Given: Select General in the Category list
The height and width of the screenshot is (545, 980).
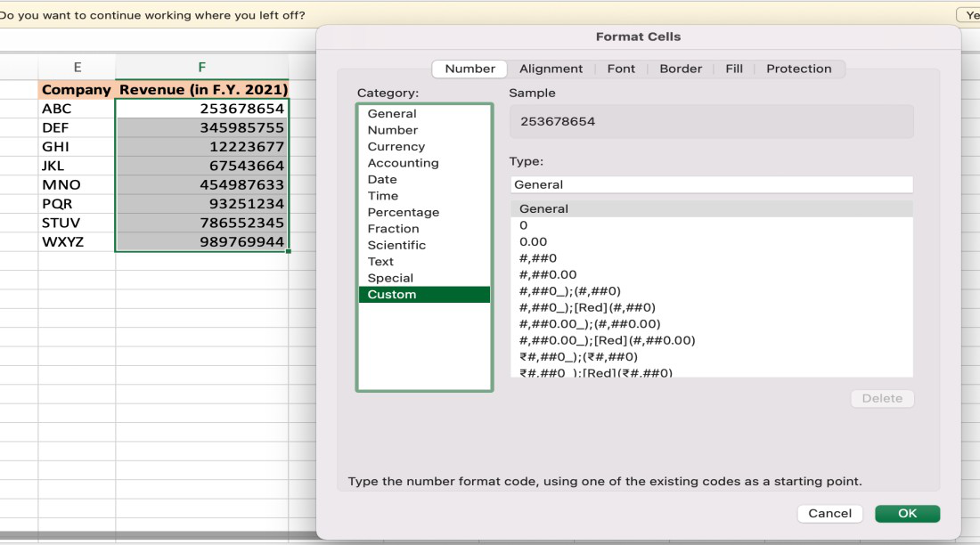Looking at the screenshot, I should (x=424, y=114).
